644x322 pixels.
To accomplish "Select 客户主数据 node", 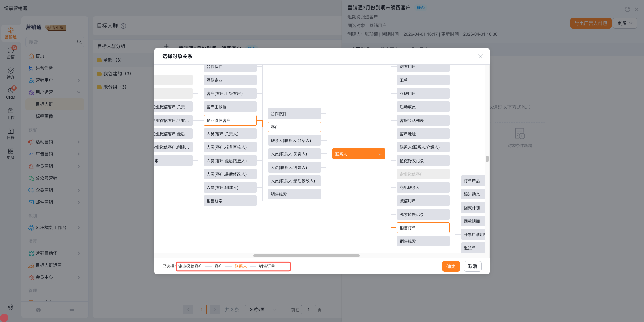I will point(230,107).
